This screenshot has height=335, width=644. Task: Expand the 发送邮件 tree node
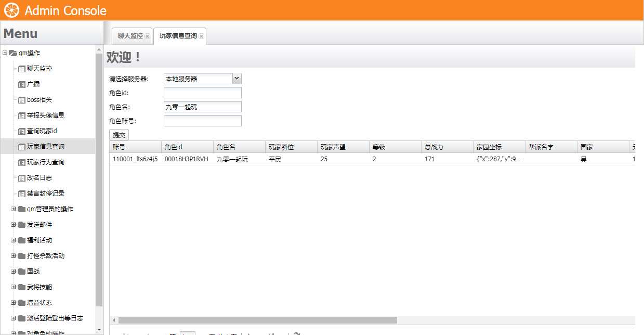[12, 224]
